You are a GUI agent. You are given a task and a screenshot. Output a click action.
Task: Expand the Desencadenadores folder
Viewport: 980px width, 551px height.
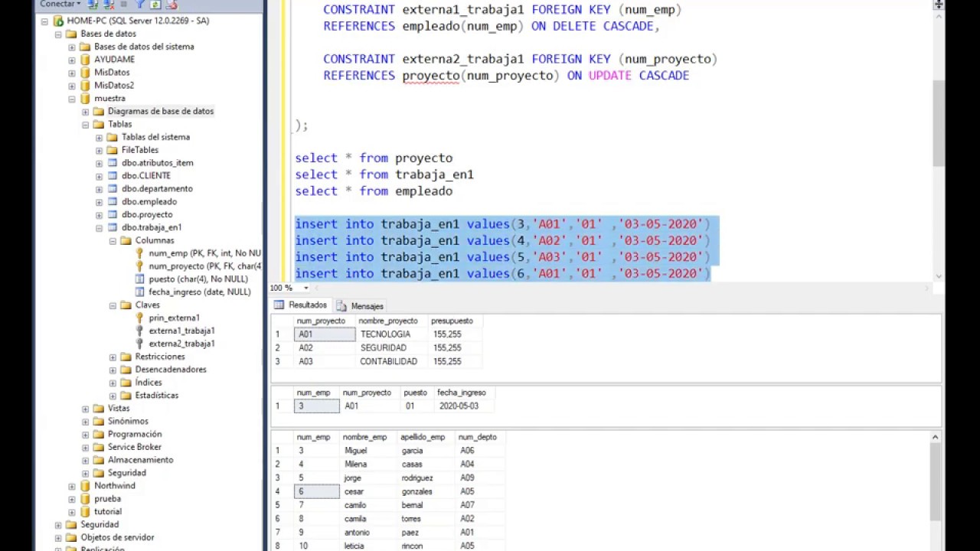tap(113, 370)
